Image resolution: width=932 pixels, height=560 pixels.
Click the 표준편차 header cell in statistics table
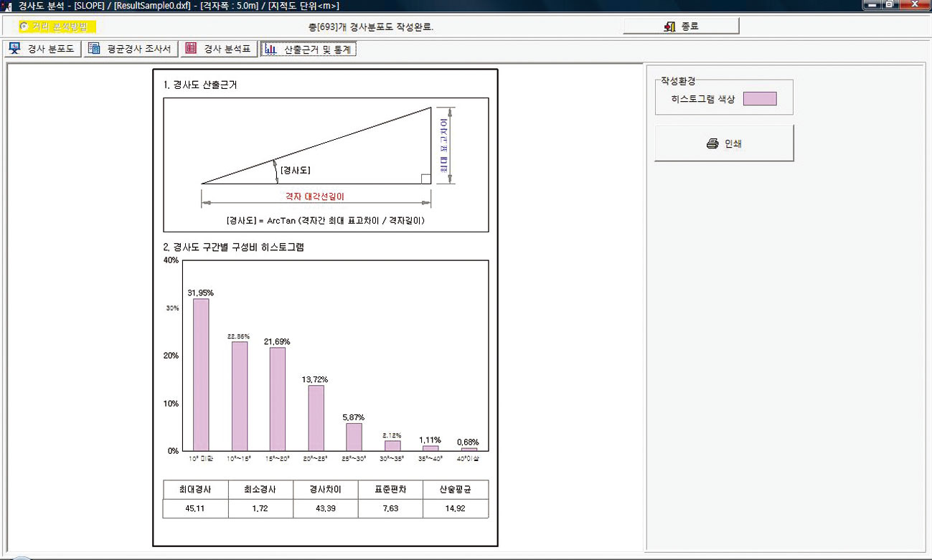(390, 490)
